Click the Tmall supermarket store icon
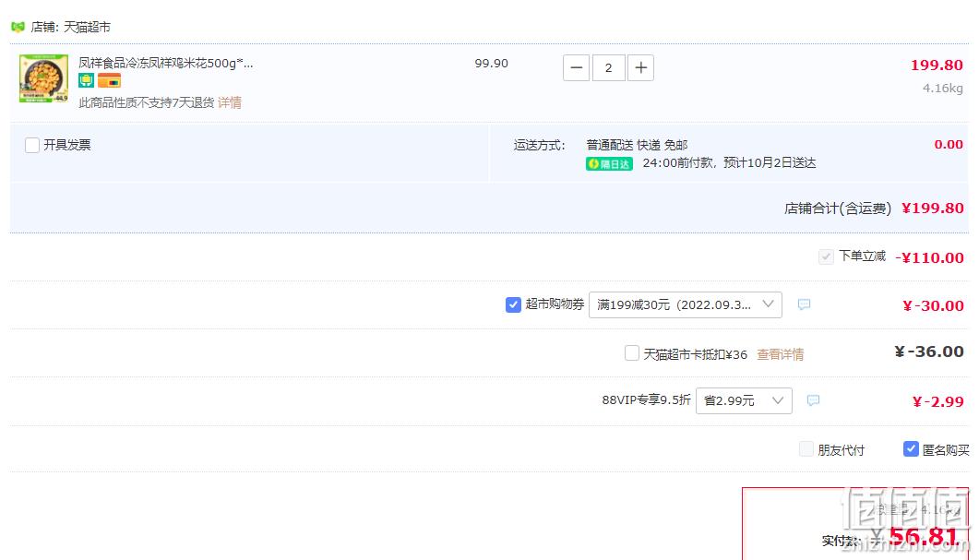 pos(18,27)
